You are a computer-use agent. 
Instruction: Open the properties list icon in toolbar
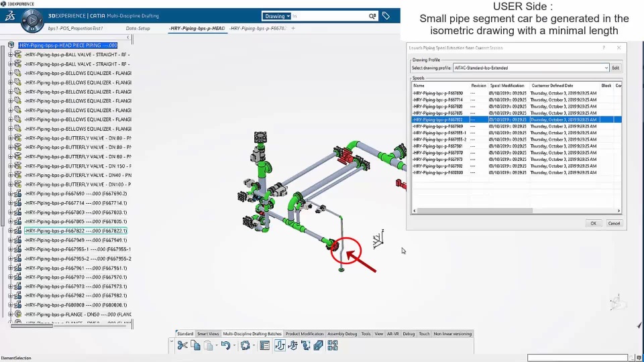pyautogui.click(x=265, y=346)
